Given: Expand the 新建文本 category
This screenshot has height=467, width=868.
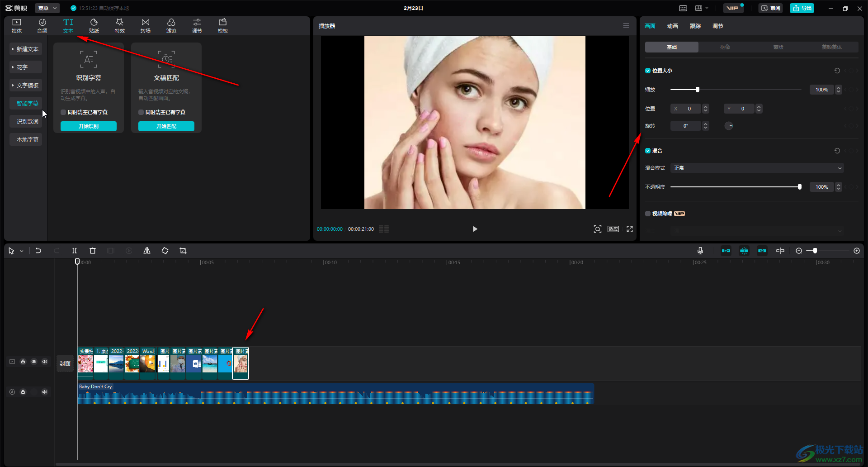Looking at the screenshot, I should click(26, 49).
